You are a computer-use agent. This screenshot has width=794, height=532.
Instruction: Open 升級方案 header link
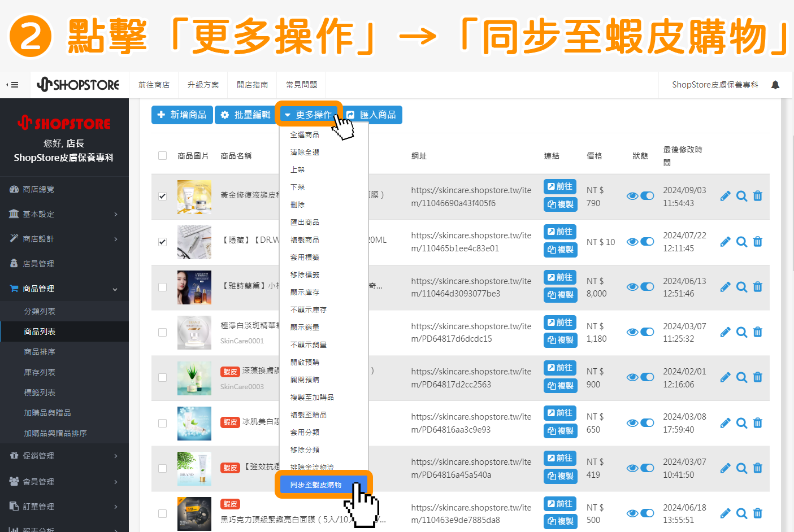203,85
